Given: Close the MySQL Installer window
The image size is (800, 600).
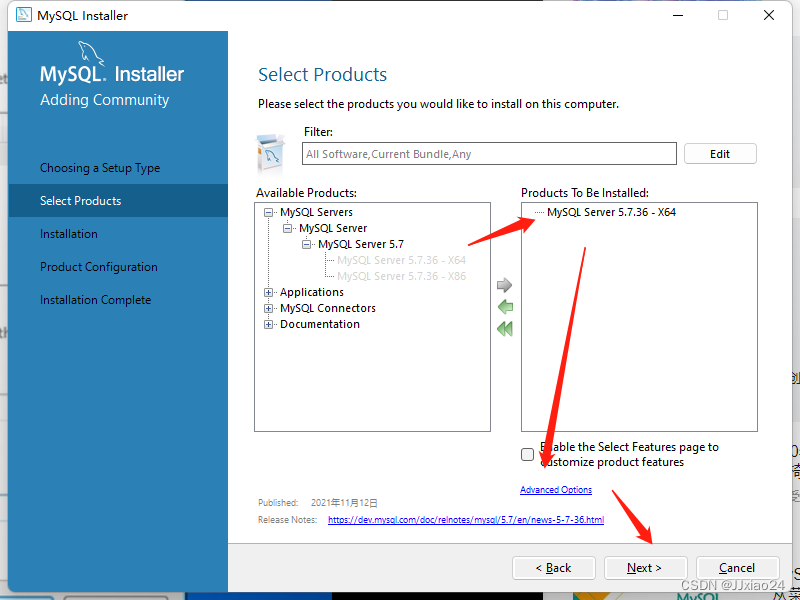Looking at the screenshot, I should 769,15.
